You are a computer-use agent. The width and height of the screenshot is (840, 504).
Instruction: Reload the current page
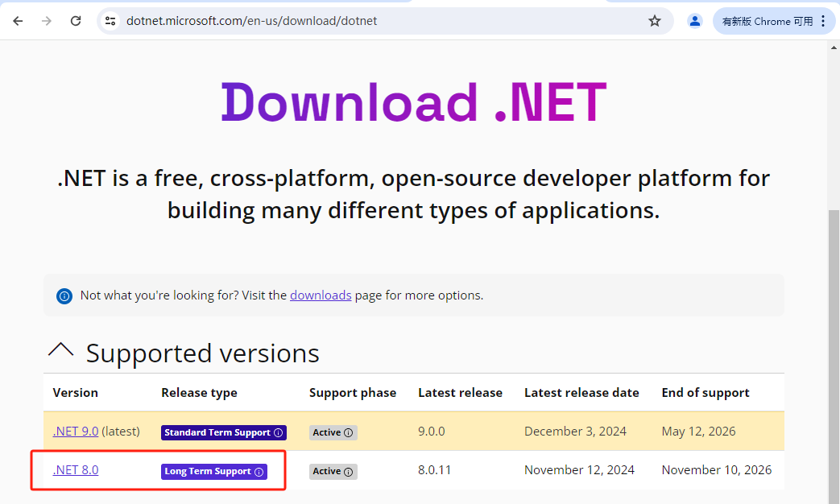(x=76, y=21)
